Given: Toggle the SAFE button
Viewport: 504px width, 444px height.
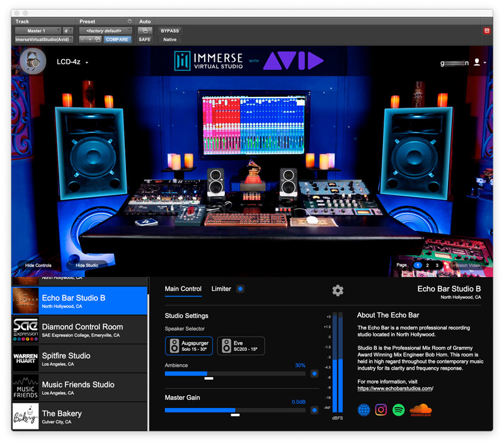Looking at the screenshot, I should click(145, 39).
